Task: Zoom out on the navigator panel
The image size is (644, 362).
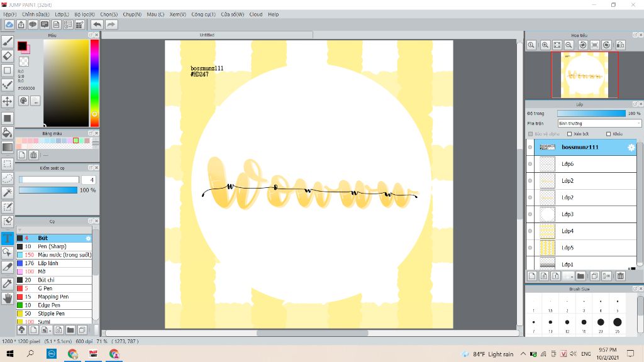Action: (x=569, y=45)
